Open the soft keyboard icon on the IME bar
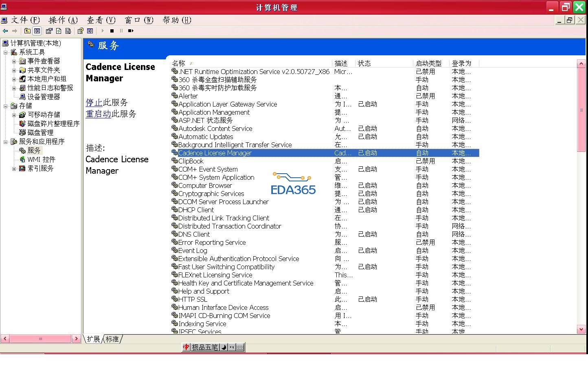 [240, 347]
